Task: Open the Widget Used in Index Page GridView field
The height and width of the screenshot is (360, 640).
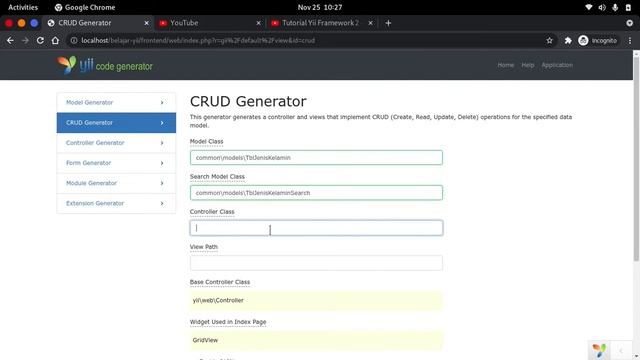Action: point(316,340)
